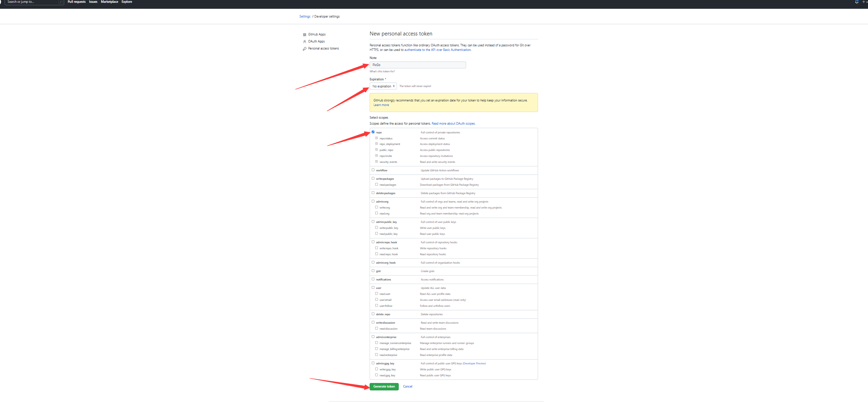
Task: Open the No expiration dropdown
Action: (383, 86)
